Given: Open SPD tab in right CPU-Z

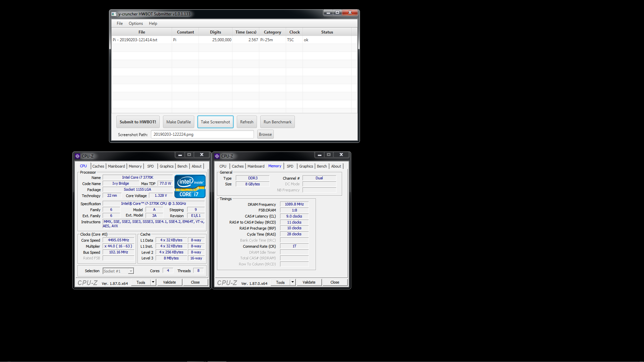Looking at the screenshot, I should [x=290, y=166].
